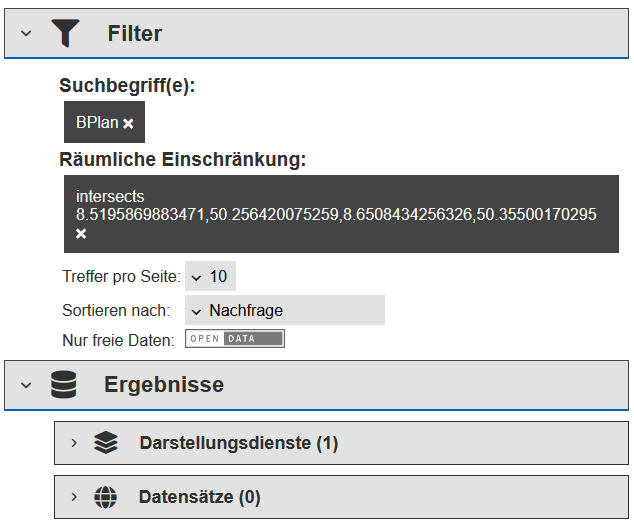Click the globe icon next to Datensätze

coord(106,497)
